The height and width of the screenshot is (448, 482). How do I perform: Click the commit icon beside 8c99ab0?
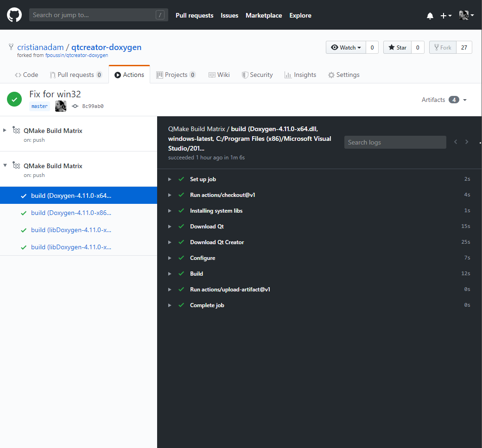75,106
